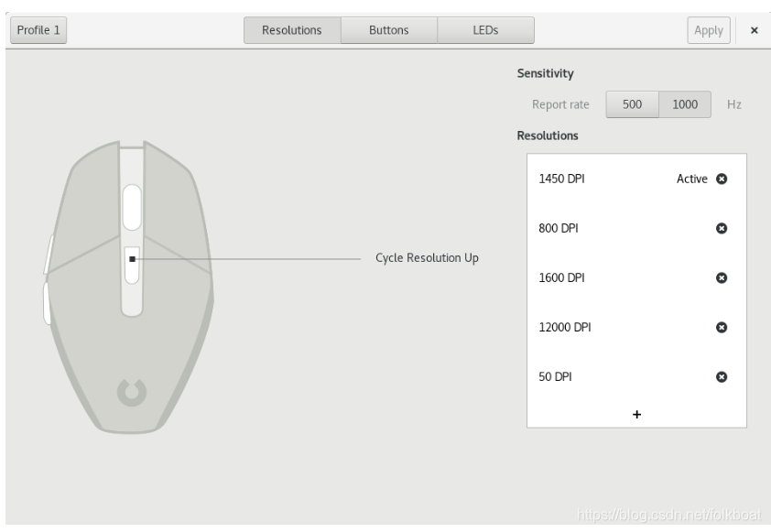Select the DPI button marker on the mouse
Viewport: 771px width, 532px height.
(132, 259)
